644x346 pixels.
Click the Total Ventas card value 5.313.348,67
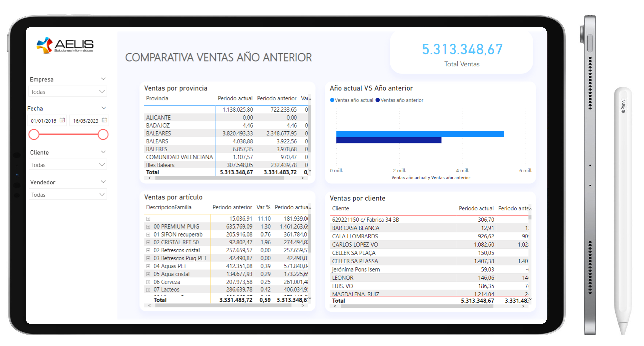[462, 49]
